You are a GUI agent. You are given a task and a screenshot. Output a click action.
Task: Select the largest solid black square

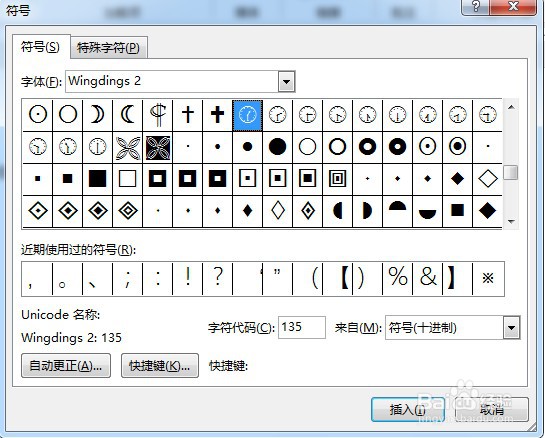point(97,179)
